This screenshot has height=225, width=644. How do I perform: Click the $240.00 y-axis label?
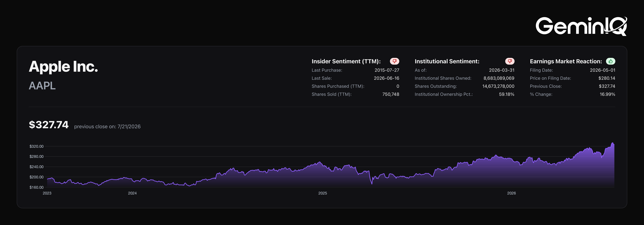[36, 167]
